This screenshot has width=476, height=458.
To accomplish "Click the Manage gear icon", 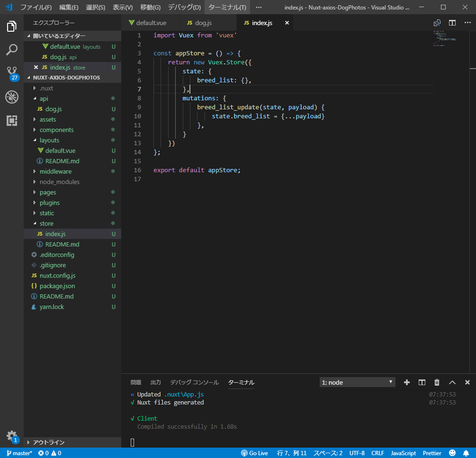I will tap(12, 436).
